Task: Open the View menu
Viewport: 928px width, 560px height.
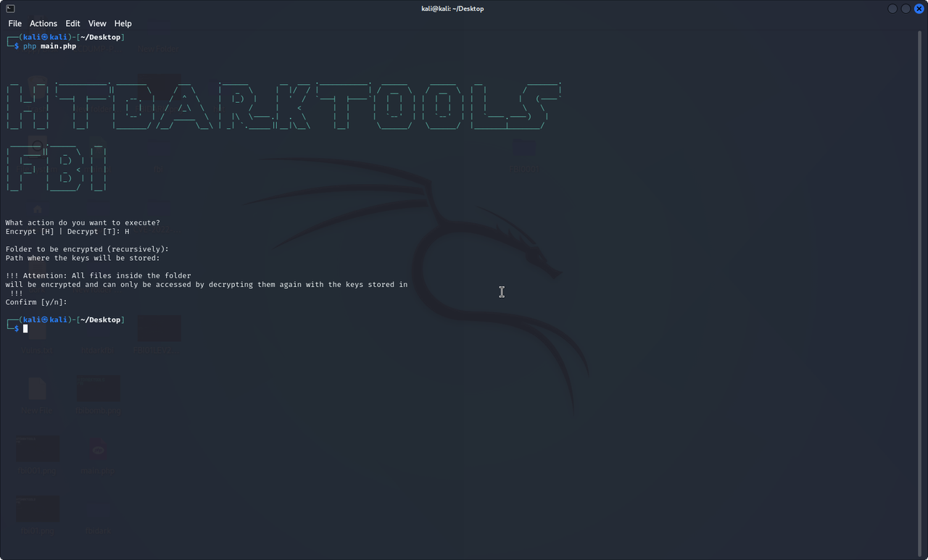Action: coord(97,24)
